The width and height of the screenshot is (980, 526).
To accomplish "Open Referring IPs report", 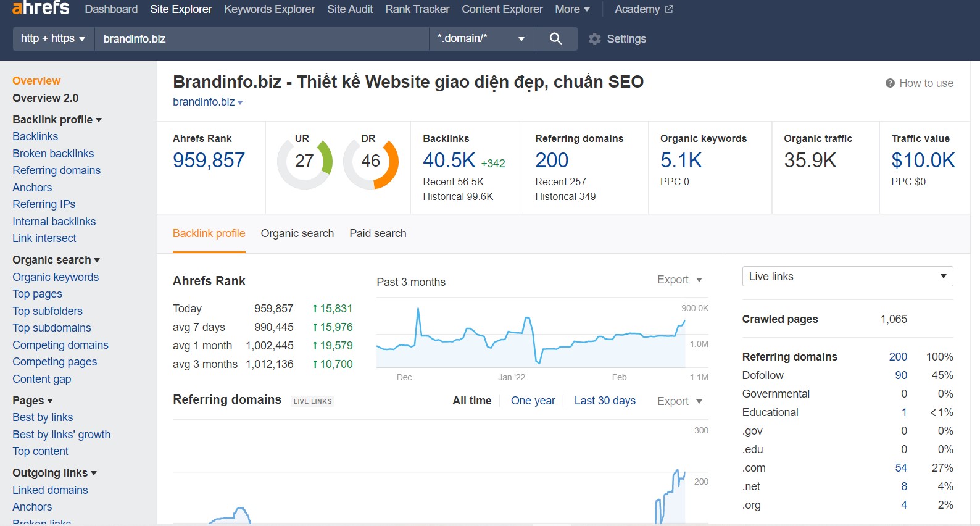I will point(44,204).
